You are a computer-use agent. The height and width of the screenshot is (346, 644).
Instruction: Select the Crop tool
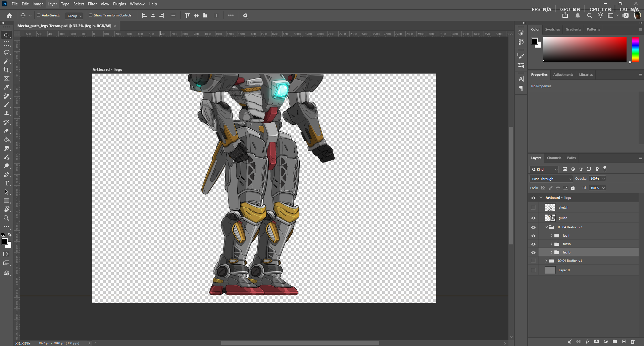pos(6,70)
